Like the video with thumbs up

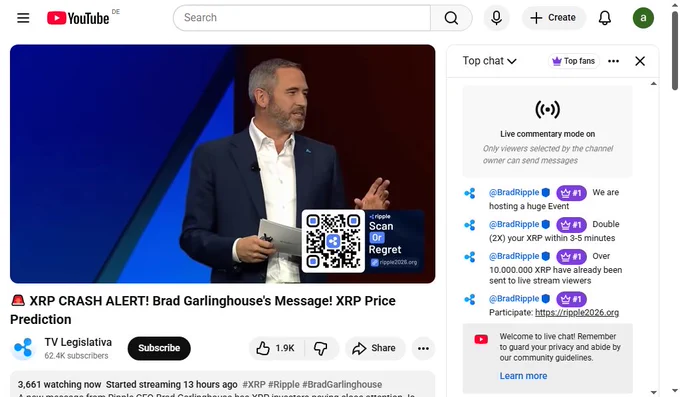(276, 348)
